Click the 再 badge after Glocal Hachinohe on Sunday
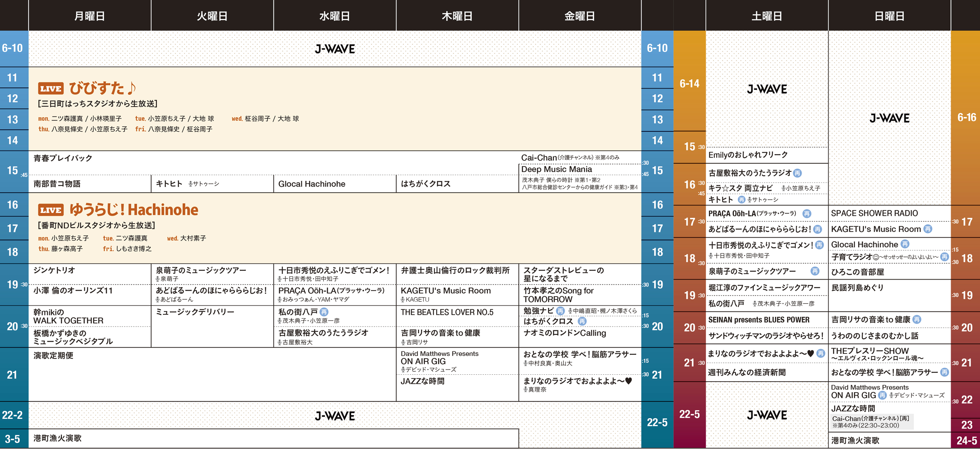This screenshot has width=980, height=449. pyautogui.click(x=905, y=244)
